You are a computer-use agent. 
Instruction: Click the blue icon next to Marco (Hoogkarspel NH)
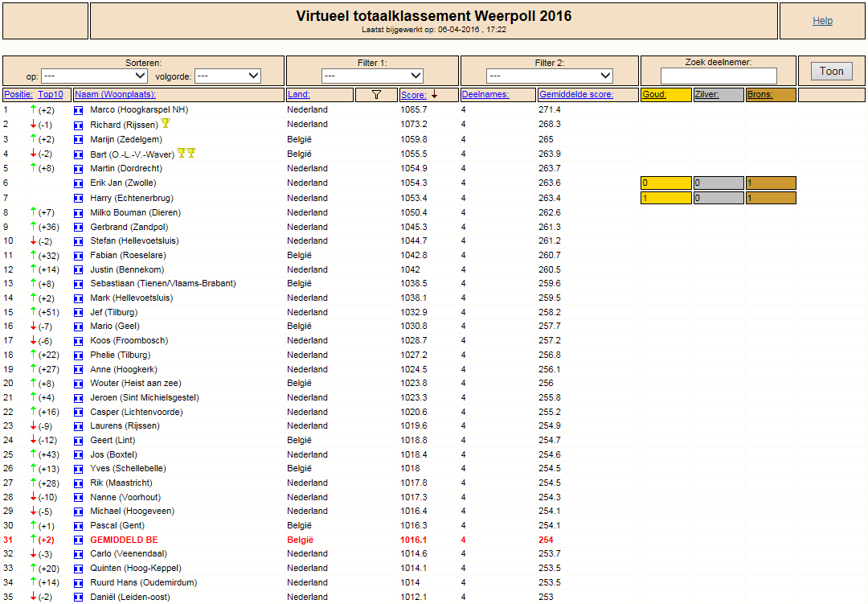79,110
